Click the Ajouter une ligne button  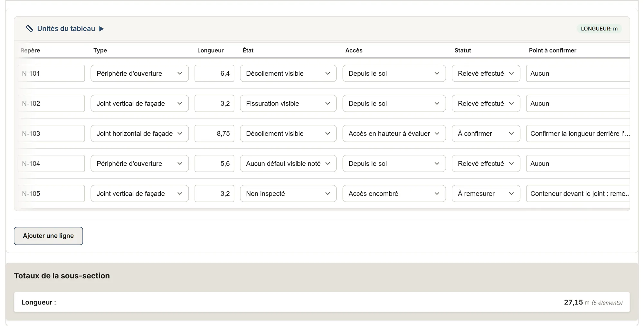point(48,236)
